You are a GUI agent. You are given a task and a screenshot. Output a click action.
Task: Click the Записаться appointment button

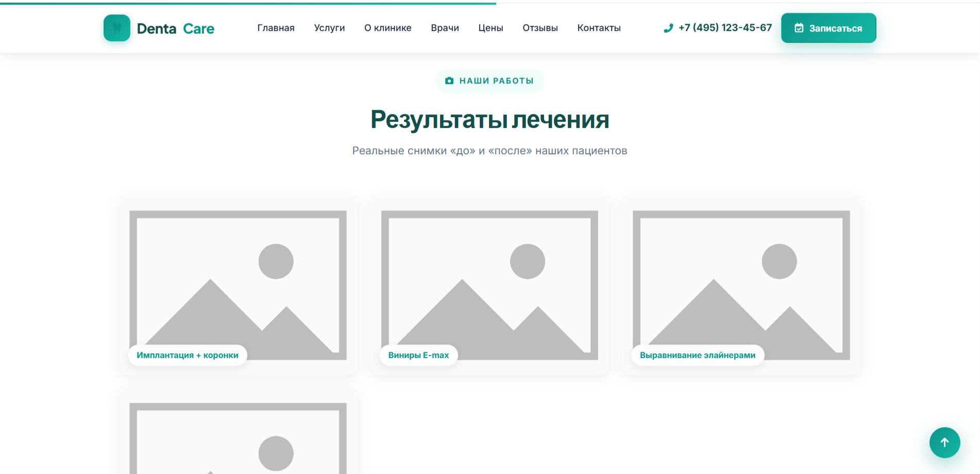pyautogui.click(x=829, y=28)
